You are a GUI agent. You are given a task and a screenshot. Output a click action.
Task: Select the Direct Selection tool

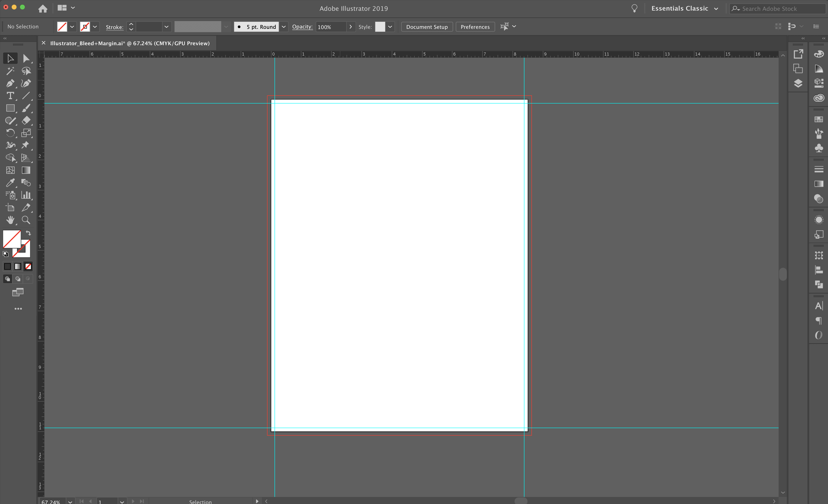27,58
